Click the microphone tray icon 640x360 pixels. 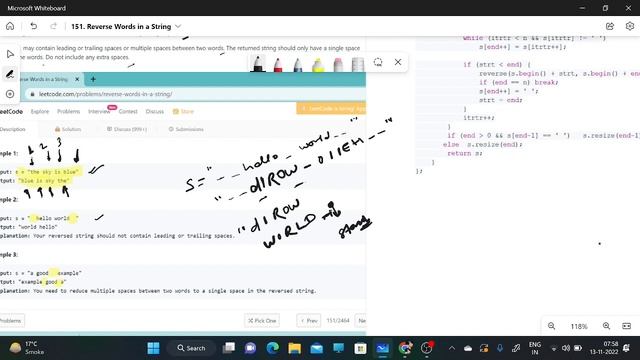[x=500, y=348]
